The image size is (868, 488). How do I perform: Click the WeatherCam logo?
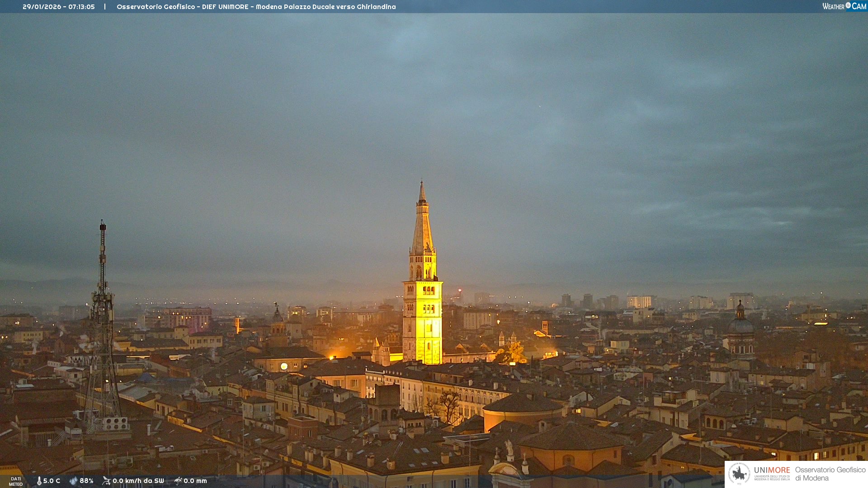click(x=844, y=6)
